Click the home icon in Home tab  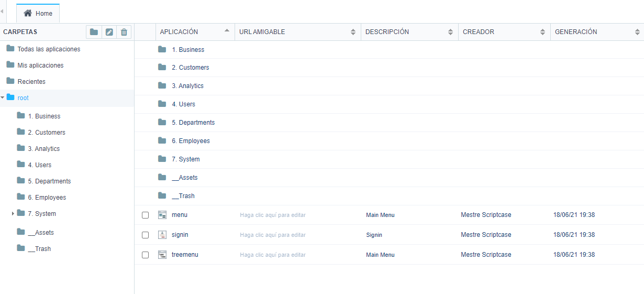coord(28,13)
